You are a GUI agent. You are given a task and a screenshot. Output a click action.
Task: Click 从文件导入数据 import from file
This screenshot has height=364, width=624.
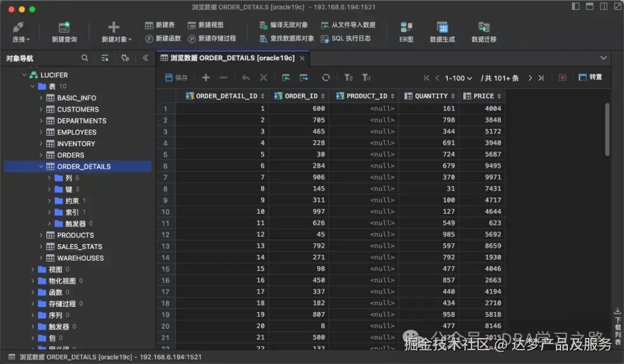pos(348,25)
